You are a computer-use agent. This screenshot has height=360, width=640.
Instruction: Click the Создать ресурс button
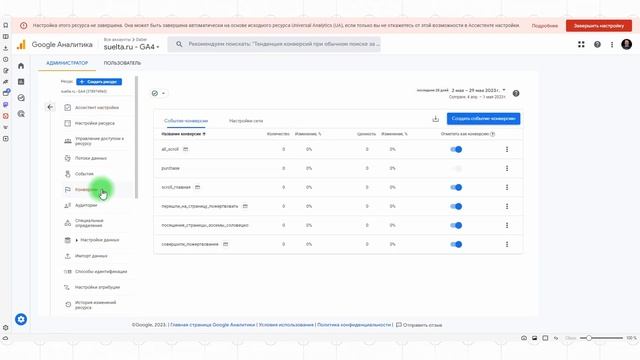tap(99, 82)
